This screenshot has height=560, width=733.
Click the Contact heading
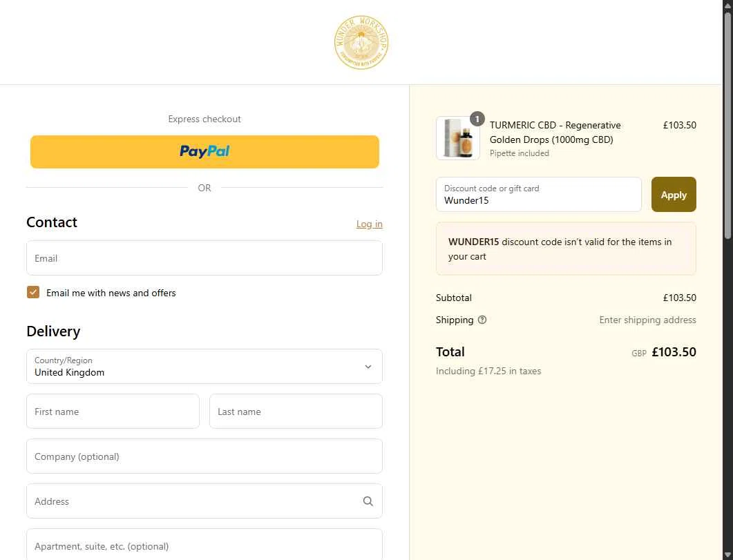[x=51, y=222]
